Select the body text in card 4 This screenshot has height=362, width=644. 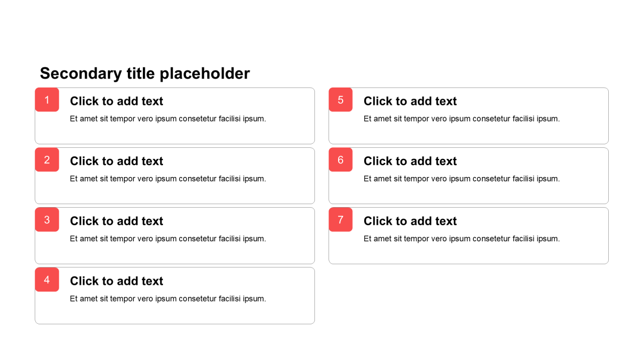point(168,299)
